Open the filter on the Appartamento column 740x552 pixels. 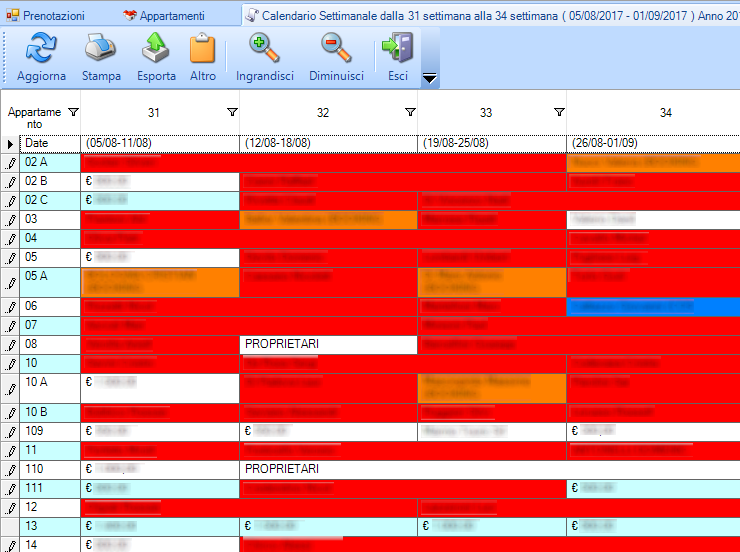pos(72,112)
